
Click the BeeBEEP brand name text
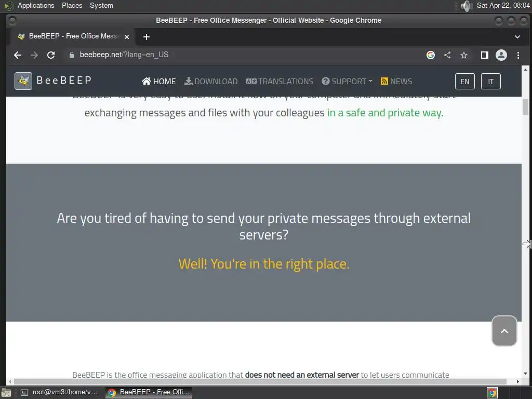pos(64,81)
